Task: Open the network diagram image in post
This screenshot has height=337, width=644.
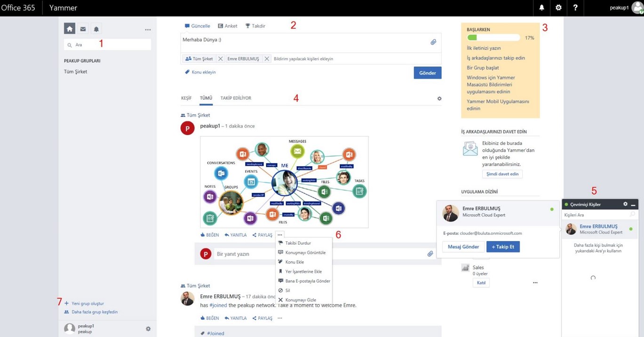Action: pyautogui.click(x=284, y=182)
